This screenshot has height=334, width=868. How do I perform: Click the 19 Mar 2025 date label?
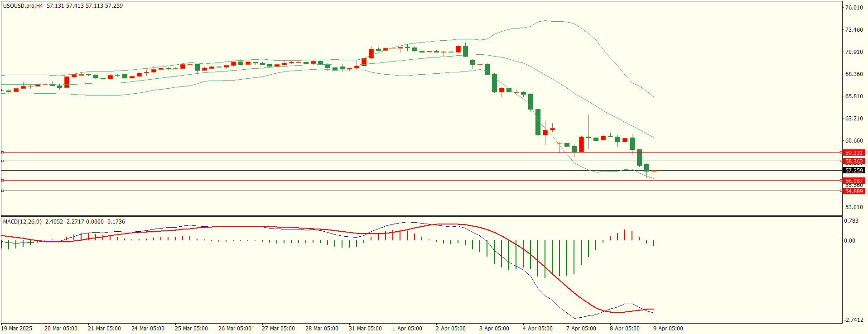click(x=17, y=329)
